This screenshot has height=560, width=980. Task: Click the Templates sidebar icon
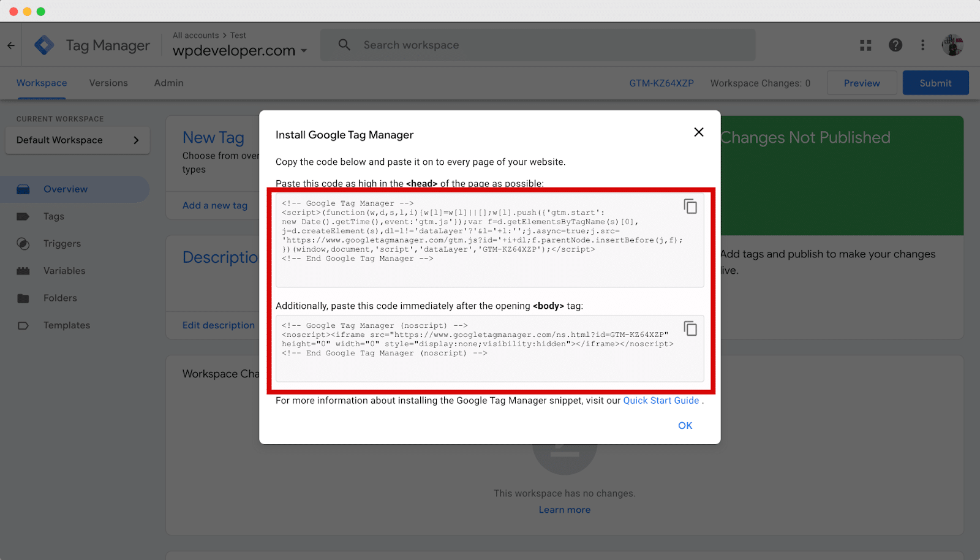(x=23, y=325)
